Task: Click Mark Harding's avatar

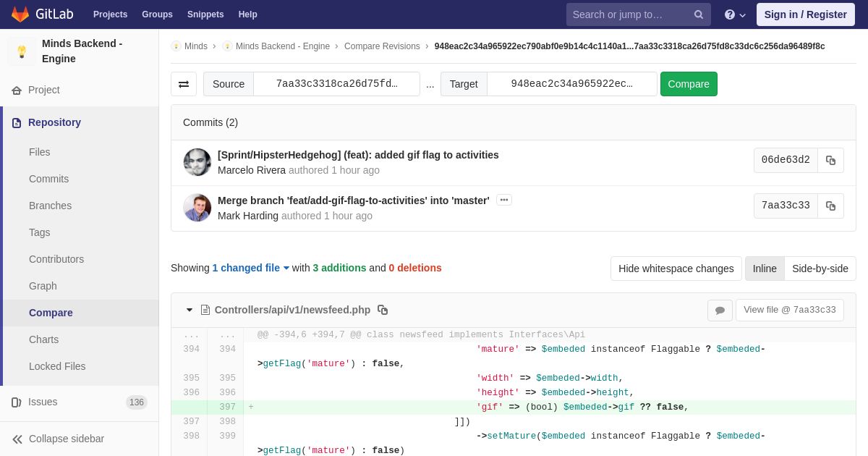Action: [197, 208]
